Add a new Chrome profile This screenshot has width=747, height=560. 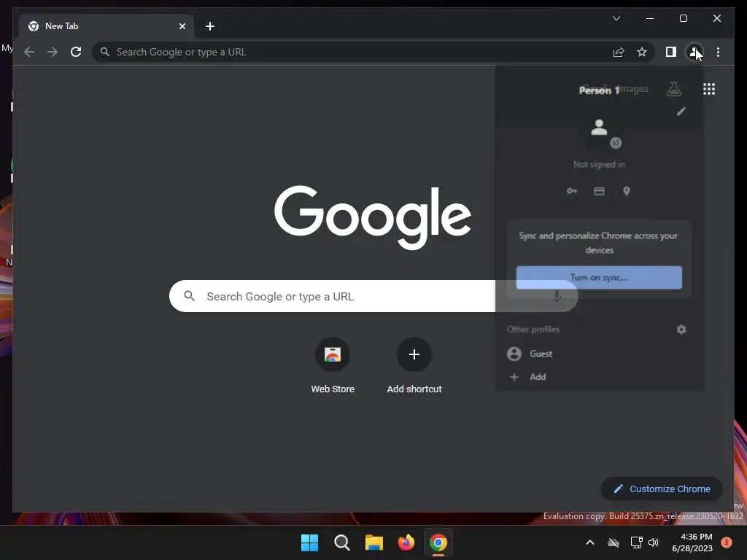pos(598,377)
